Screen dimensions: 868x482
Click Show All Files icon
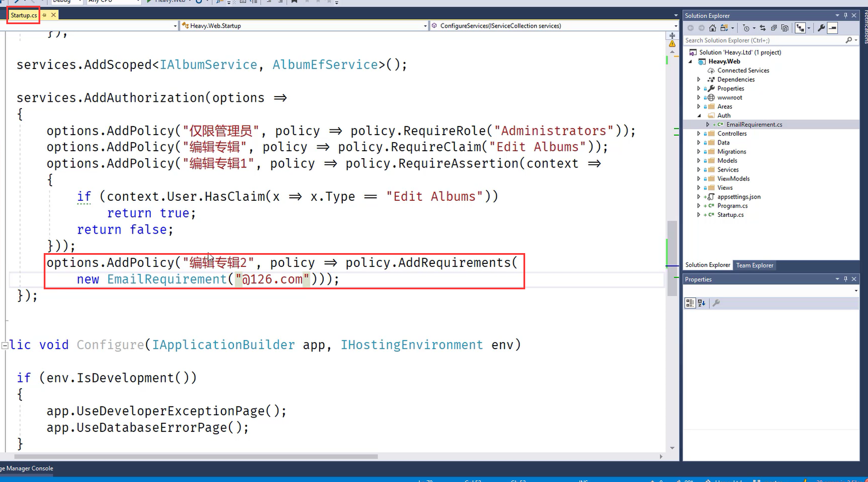[x=785, y=28]
